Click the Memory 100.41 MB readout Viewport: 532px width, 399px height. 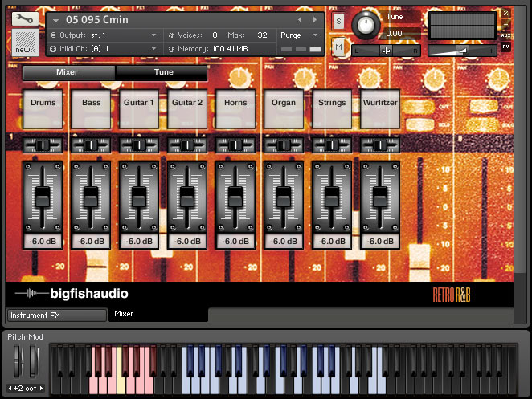[x=208, y=49]
